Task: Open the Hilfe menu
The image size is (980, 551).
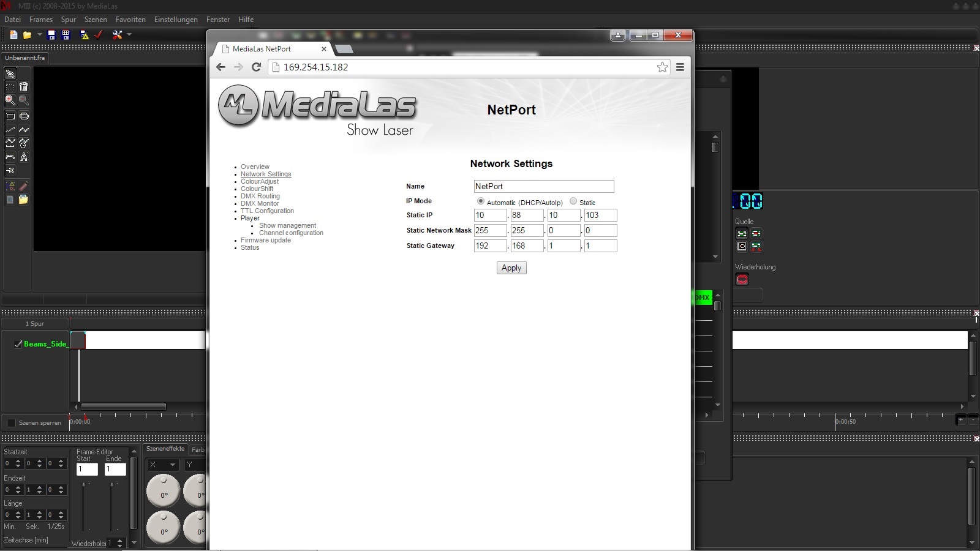Action: coord(246,20)
